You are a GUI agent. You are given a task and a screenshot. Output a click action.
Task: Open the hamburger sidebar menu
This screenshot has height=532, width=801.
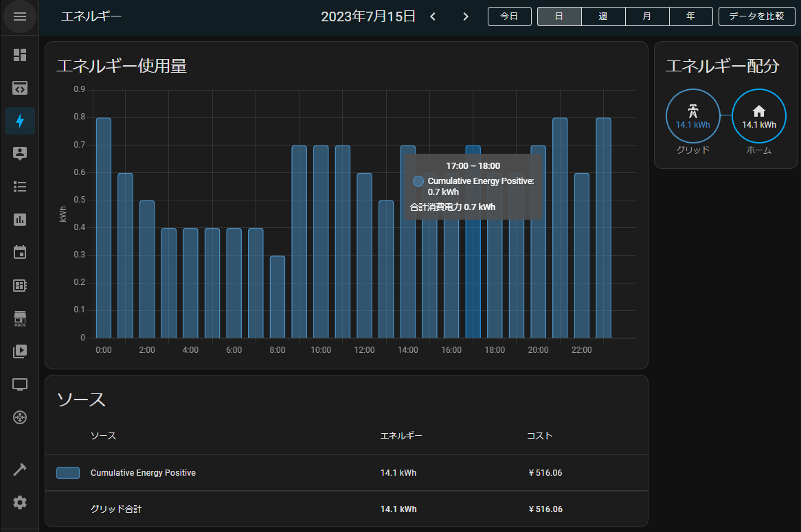[19, 17]
